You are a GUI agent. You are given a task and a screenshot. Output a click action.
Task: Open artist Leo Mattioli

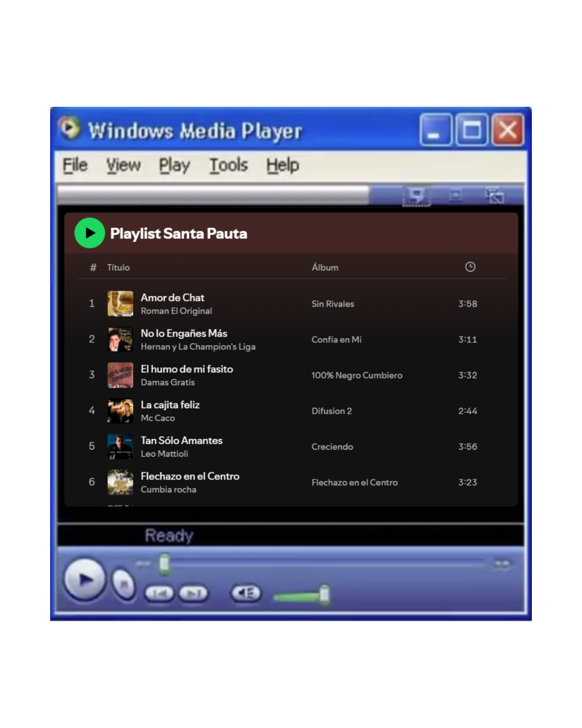point(164,454)
